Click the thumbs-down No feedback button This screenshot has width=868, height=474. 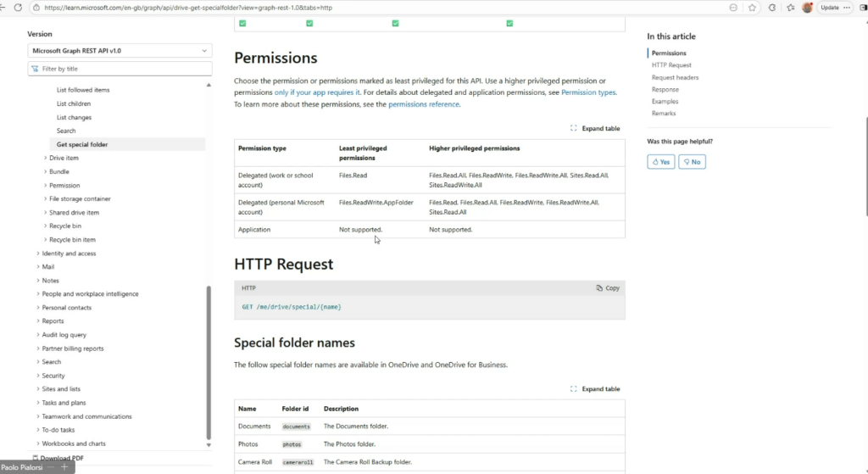point(692,162)
